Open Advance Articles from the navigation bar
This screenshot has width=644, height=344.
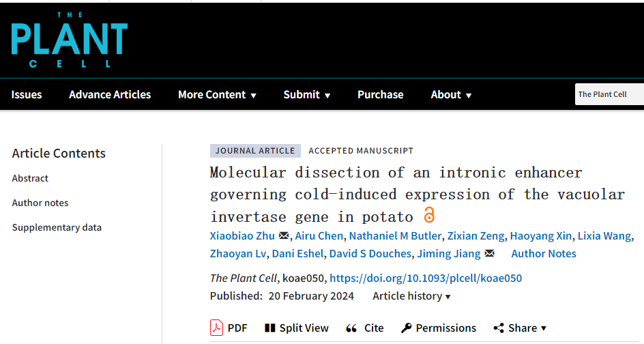[110, 95]
